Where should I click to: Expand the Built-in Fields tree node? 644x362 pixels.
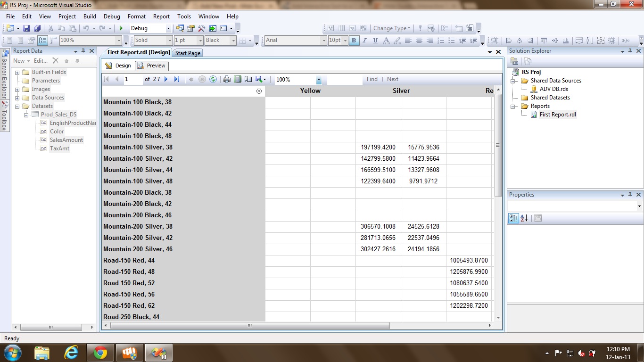[x=17, y=73]
